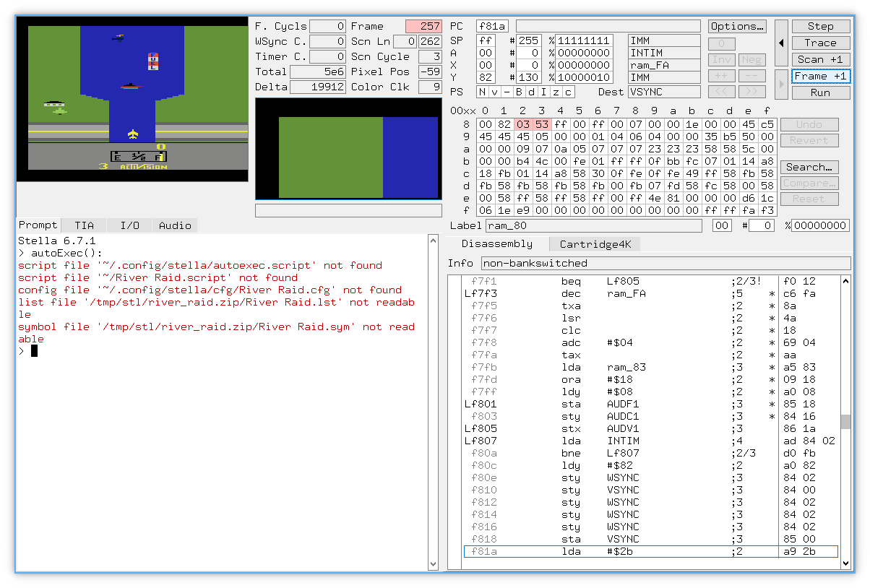Viewport: 870px width, 588px height.
Task: Click the SP register hex field ff
Action: [486, 40]
